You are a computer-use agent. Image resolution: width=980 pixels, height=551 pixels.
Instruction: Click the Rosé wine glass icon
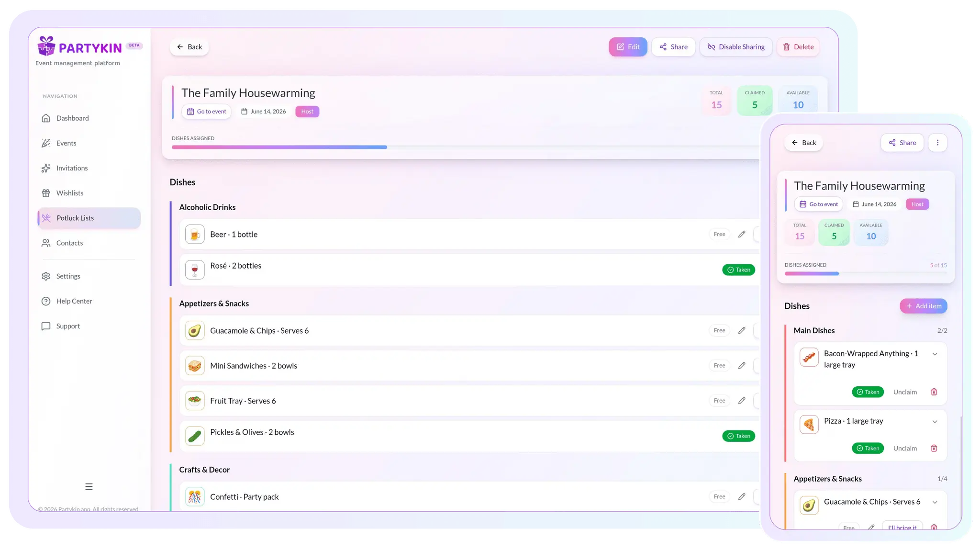(x=195, y=270)
